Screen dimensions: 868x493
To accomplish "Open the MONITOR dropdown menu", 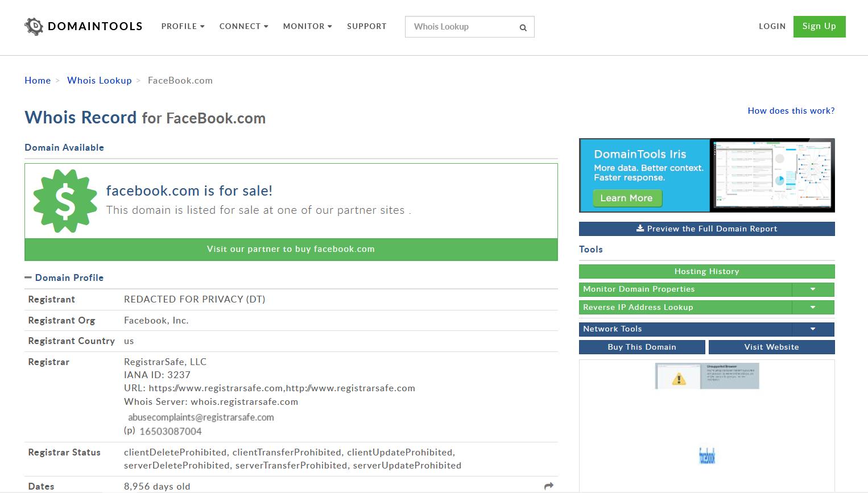I will click(x=307, y=26).
